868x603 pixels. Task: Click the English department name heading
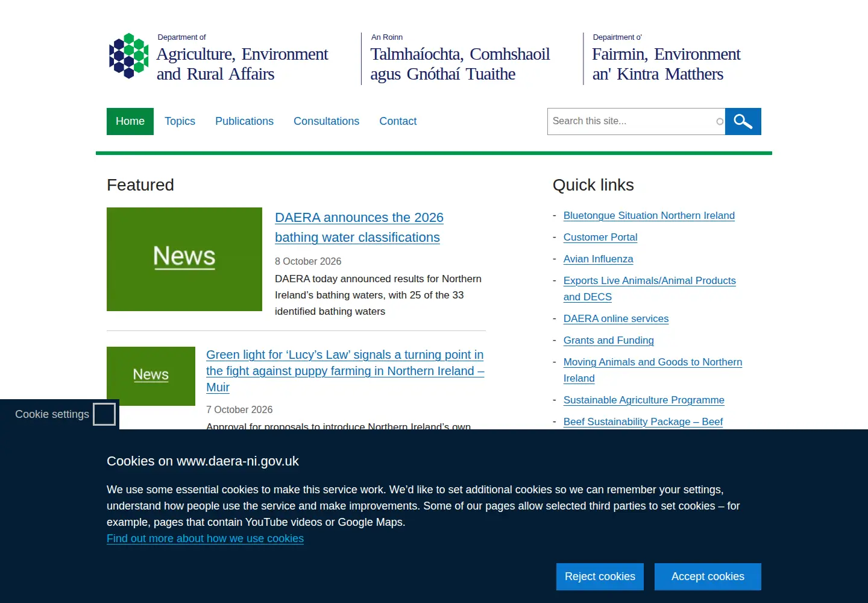[242, 64]
